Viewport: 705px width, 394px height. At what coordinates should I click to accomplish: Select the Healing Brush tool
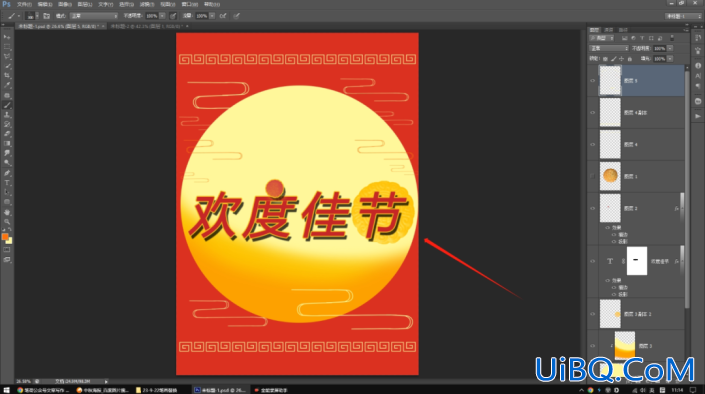[x=7, y=95]
